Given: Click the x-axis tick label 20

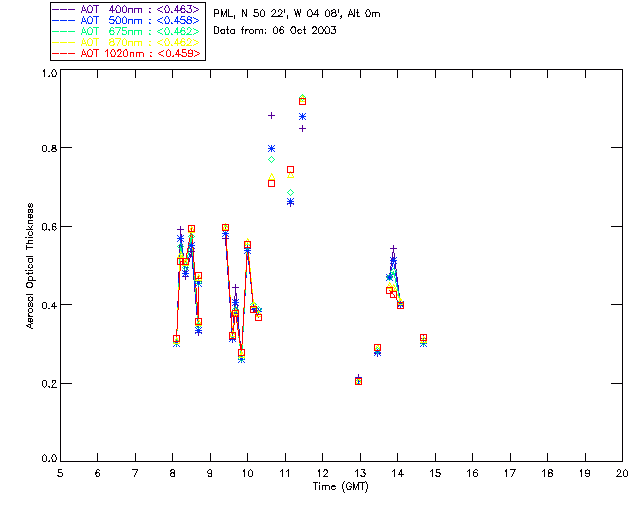Looking at the screenshot, I should 622,473.
